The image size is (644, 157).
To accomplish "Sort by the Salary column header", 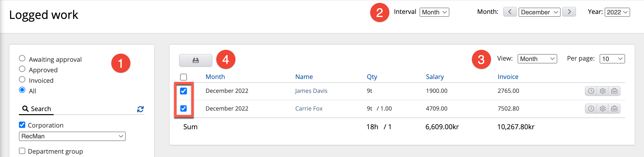I will point(434,77).
